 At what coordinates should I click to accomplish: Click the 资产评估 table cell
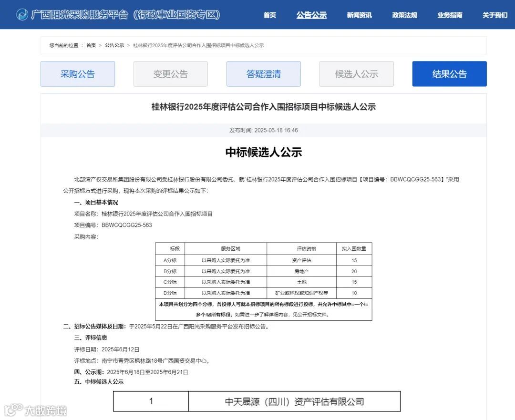(301, 260)
